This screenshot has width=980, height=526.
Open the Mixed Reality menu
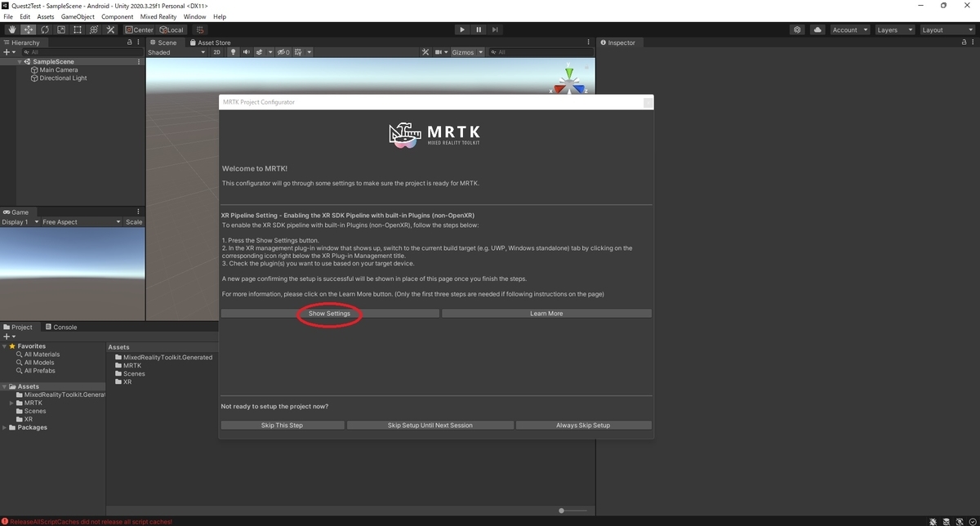pyautogui.click(x=158, y=16)
